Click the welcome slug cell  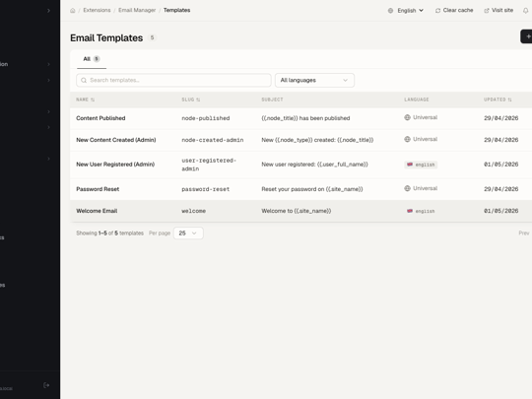194,211
